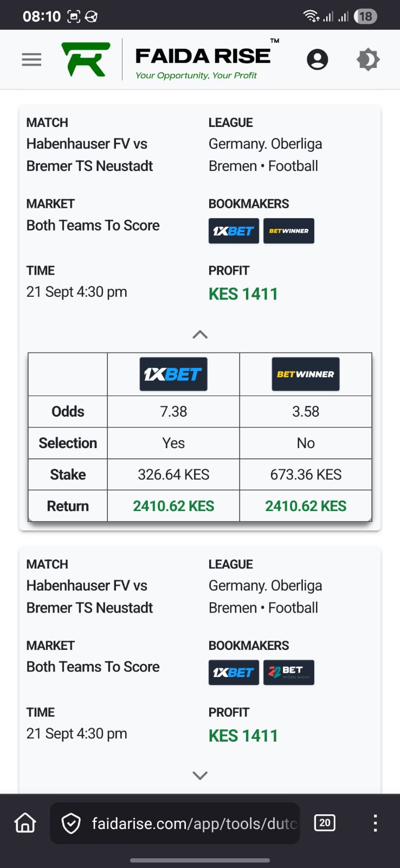Tap the browser home button

point(25,823)
